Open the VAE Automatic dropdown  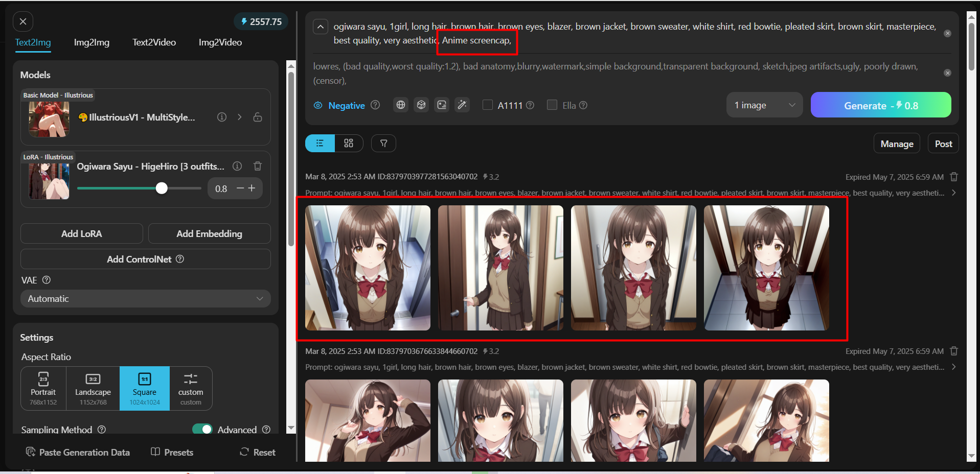point(146,299)
